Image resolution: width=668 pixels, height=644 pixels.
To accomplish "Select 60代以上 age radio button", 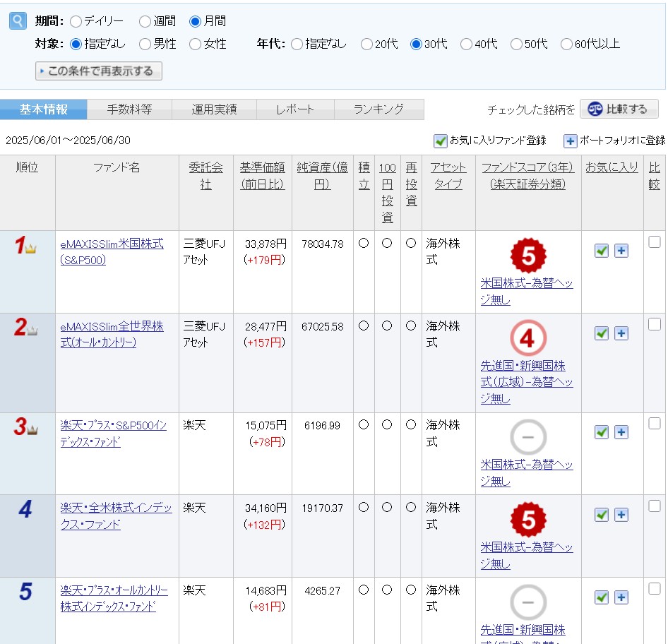I will 566,44.
